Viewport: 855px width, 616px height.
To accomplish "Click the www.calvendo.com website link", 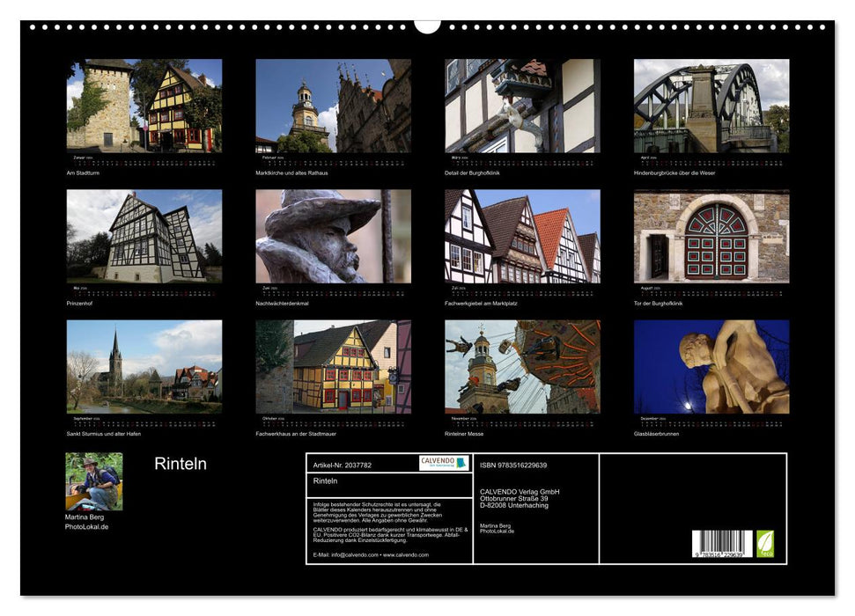I will (x=407, y=556).
